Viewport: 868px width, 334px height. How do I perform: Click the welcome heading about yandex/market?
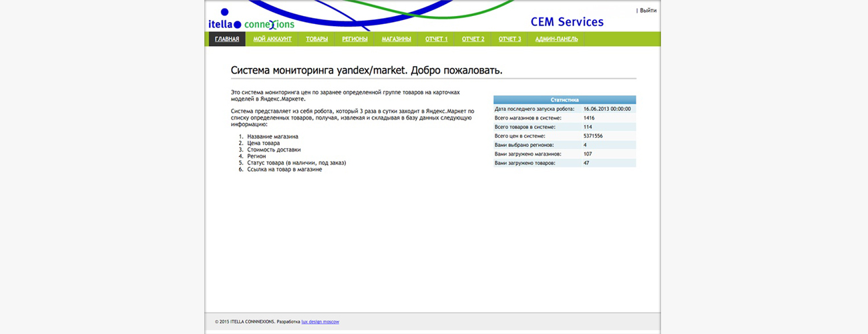tap(366, 70)
